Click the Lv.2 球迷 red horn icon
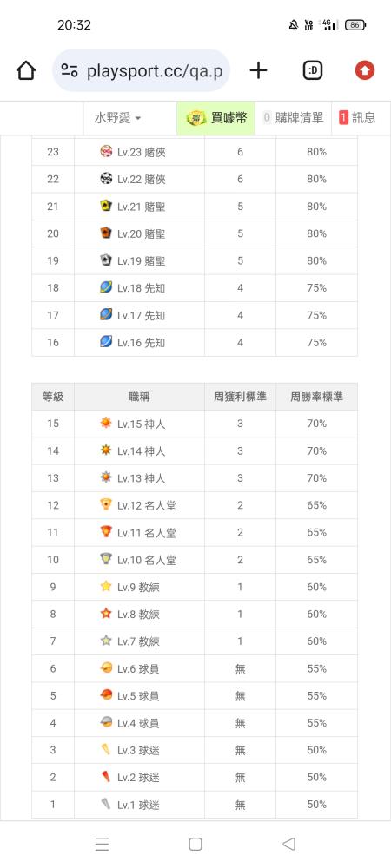This screenshot has width=391, height=868. pos(106,777)
